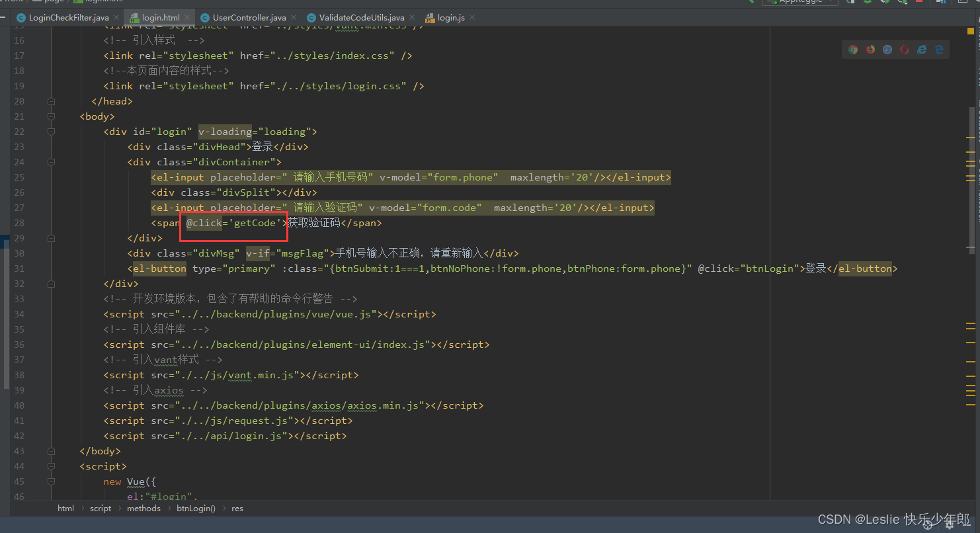Switch to ValidateCodeUtils.java tab

(x=362, y=18)
